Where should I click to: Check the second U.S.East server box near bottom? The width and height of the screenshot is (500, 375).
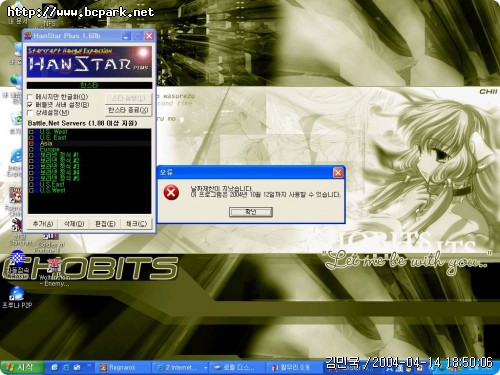(x=31, y=184)
